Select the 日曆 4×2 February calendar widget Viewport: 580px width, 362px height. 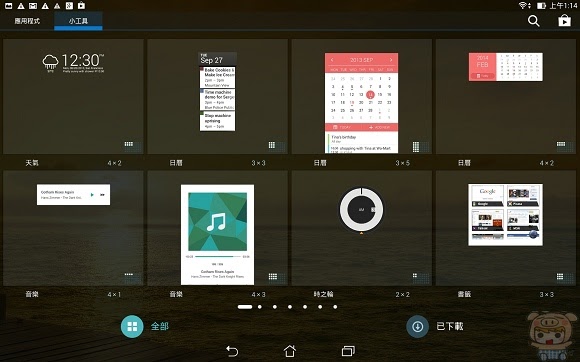point(506,97)
